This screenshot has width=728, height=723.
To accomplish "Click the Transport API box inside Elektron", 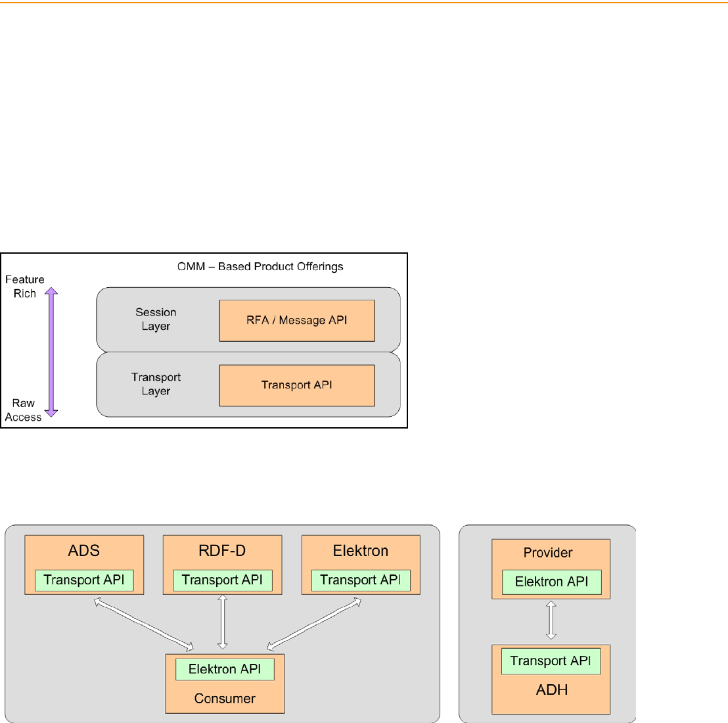I will point(361,580).
